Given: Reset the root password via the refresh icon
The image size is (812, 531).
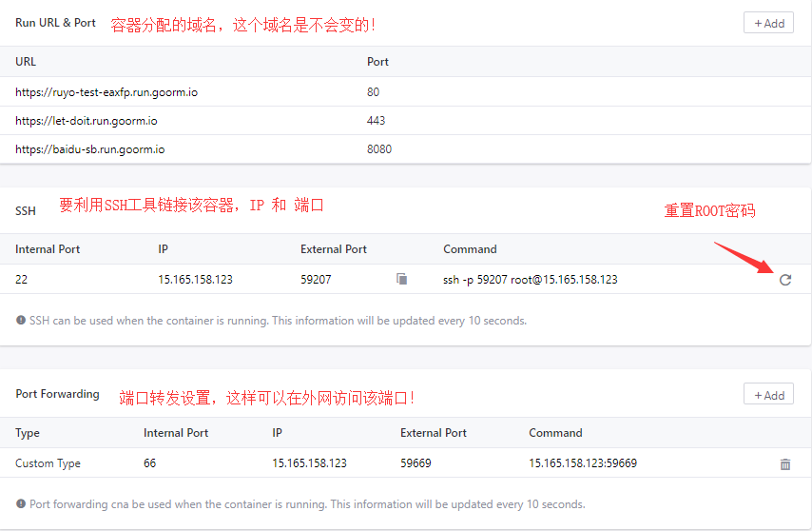Looking at the screenshot, I should click(785, 280).
